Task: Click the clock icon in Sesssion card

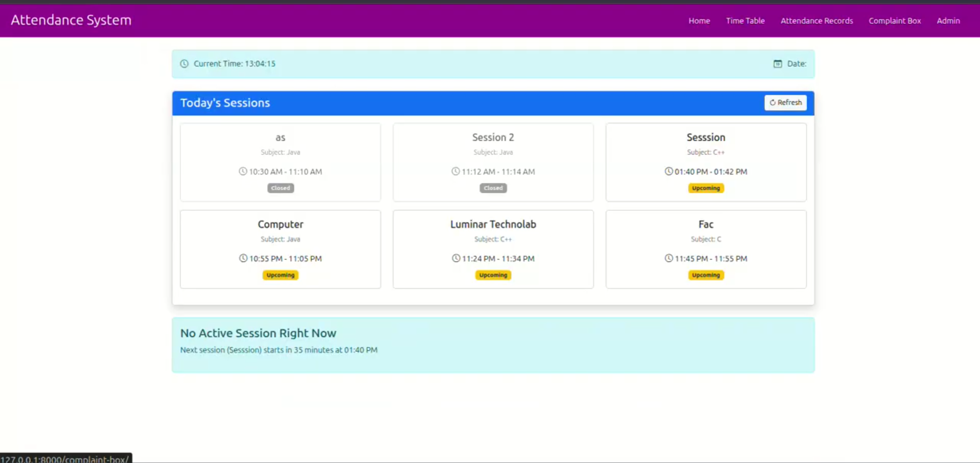Action: tap(669, 171)
